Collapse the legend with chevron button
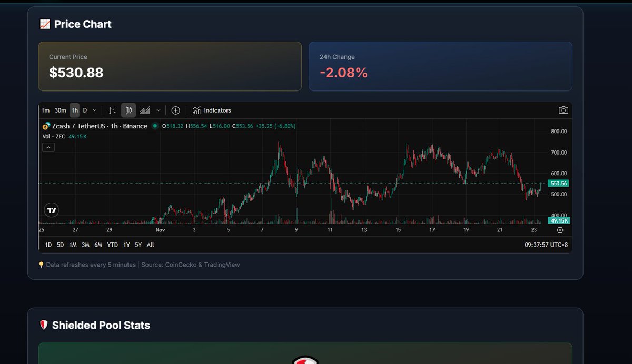The image size is (632, 364). (x=48, y=148)
